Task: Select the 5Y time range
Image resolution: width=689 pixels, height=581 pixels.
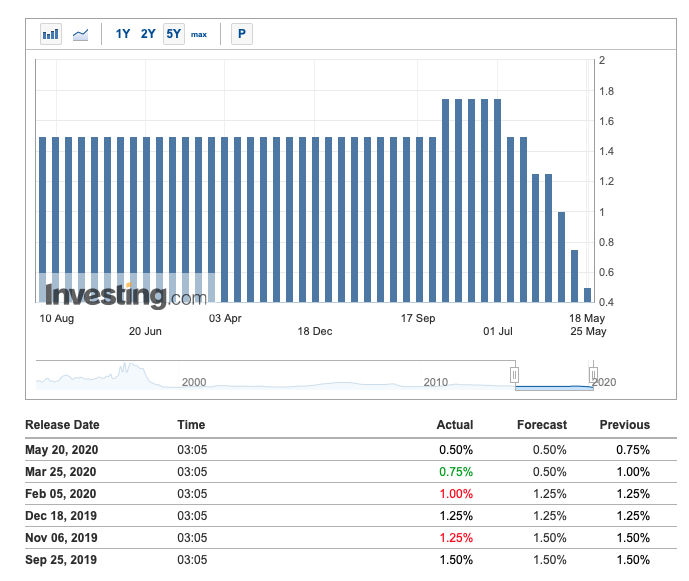Action: pyautogui.click(x=174, y=34)
